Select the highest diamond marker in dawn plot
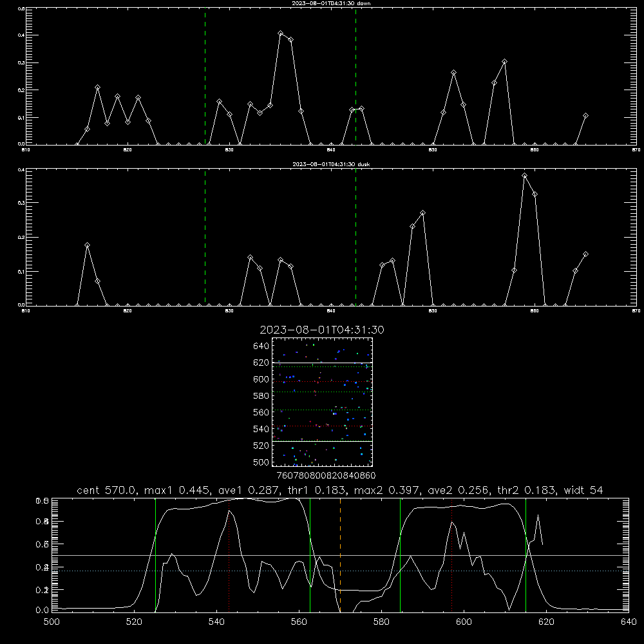The width and height of the screenshot is (644, 644). pyautogui.click(x=281, y=33)
